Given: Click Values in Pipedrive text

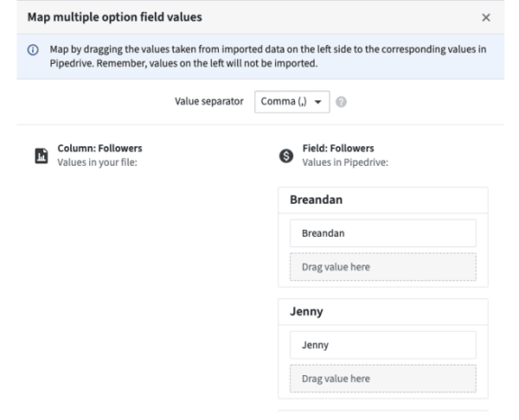Looking at the screenshot, I should tap(345, 162).
